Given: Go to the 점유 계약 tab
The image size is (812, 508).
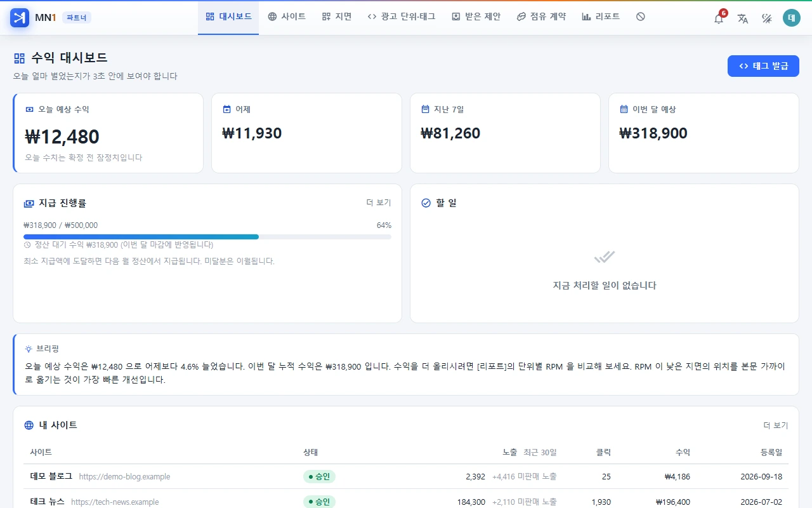Looking at the screenshot, I should [541, 17].
